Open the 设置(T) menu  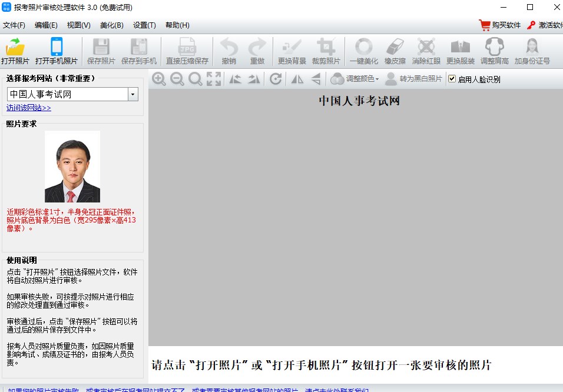(x=144, y=25)
